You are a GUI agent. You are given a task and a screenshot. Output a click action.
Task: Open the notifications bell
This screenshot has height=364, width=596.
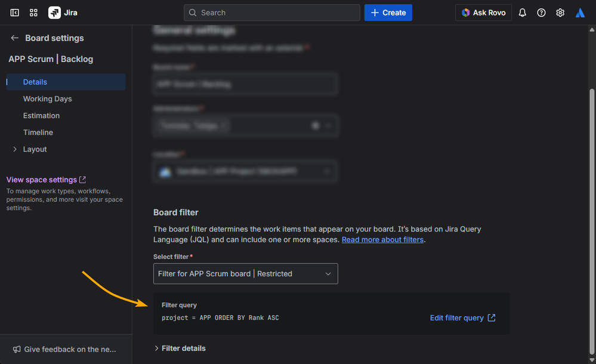[522, 13]
